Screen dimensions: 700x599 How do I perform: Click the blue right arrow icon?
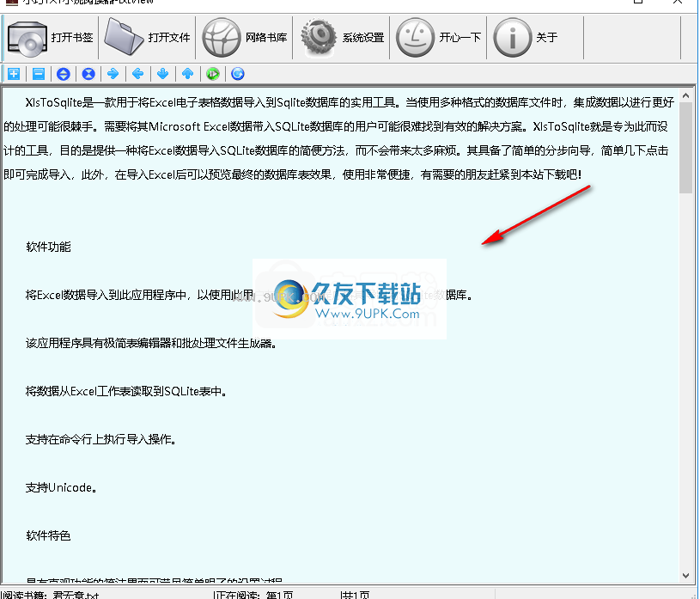tap(113, 74)
